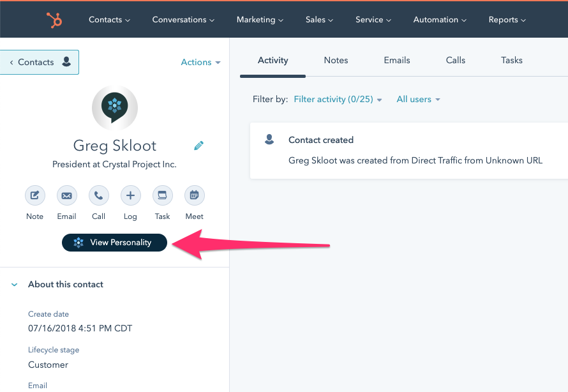Click the Lifecycle stage field label

pos(54,350)
